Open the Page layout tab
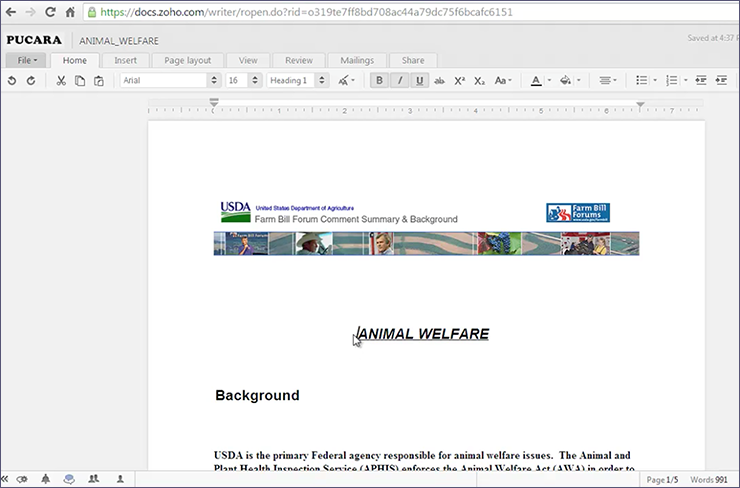The image size is (740, 488). coord(187,60)
